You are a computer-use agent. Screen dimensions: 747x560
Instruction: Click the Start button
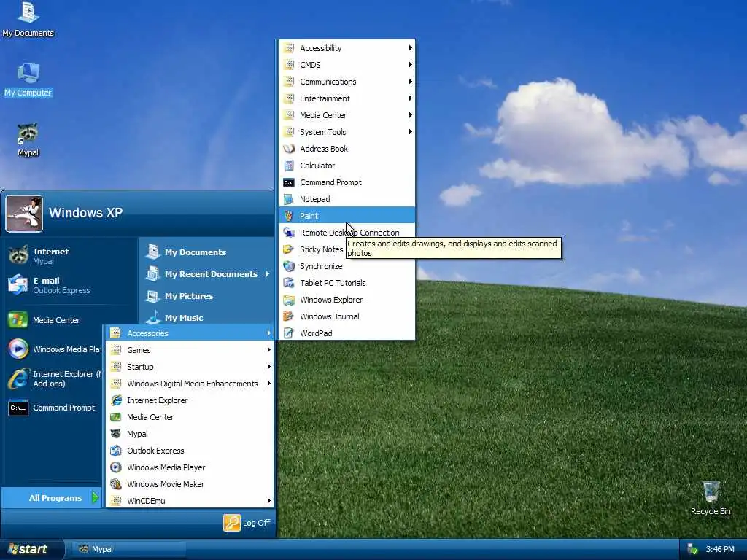(x=31, y=549)
